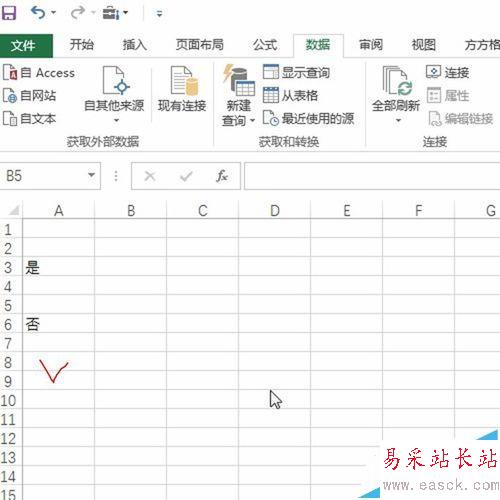Image resolution: width=500 pixels, height=500 pixels.
Task: Select cell A3 containing 是
Action: (x=59, y=267)
